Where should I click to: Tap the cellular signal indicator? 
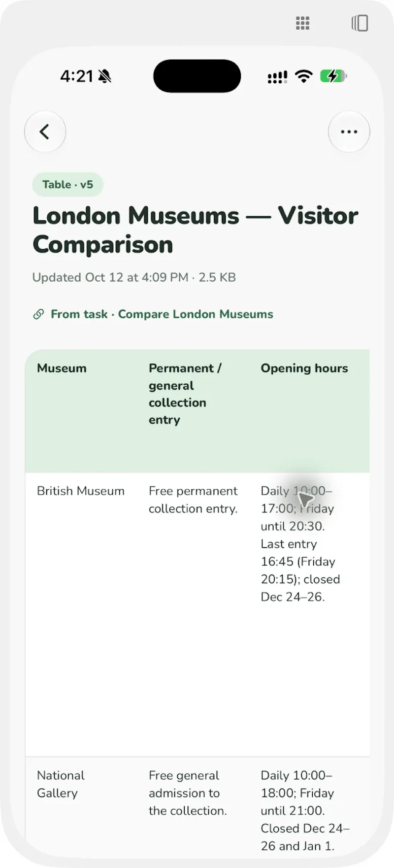pyautogui.click(x=277, y=77)
